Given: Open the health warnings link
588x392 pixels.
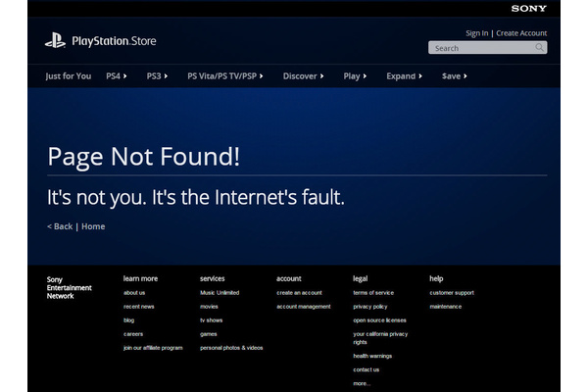Looking at the screenshot, I should tap(372, 356).
